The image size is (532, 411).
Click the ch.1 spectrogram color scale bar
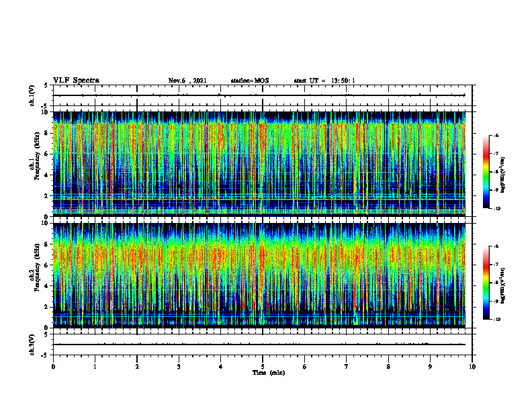[x=486, y=172]
